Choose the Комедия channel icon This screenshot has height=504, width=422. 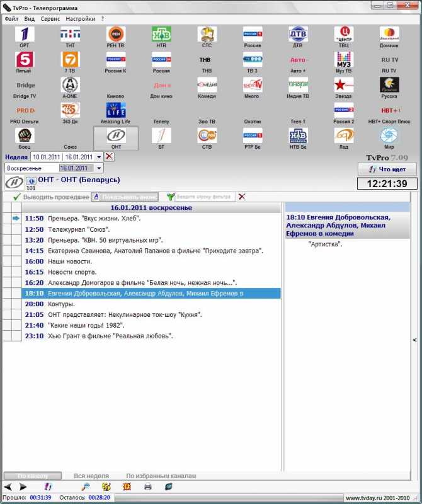click(x=207, y=85)
